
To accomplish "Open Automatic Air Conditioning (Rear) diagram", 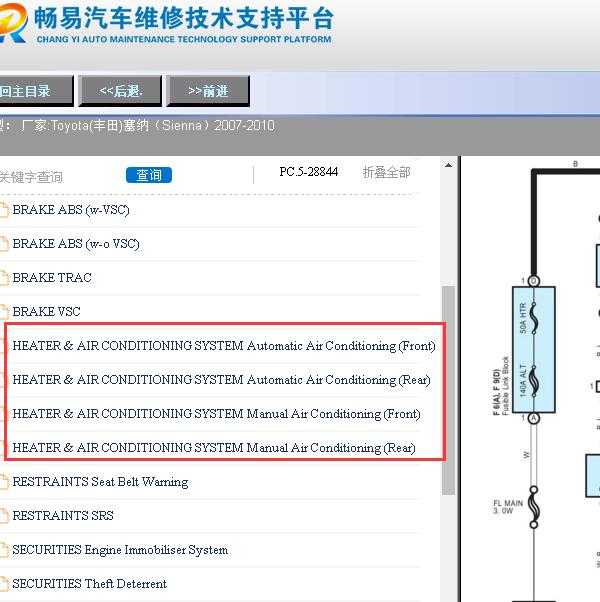I will (x=221, y=380).
